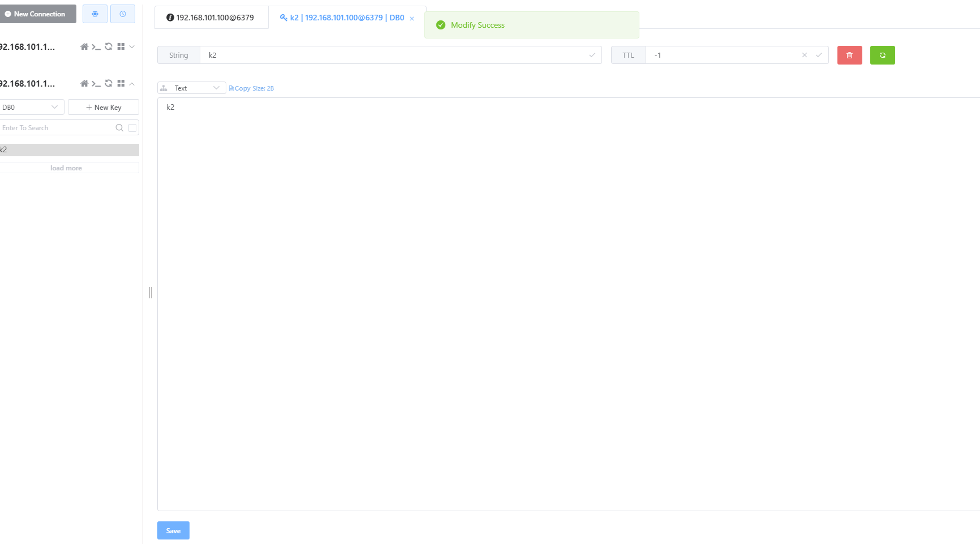Open settings via the gear icon button
The width and height of the screenshot is (980, 544).
95,14
